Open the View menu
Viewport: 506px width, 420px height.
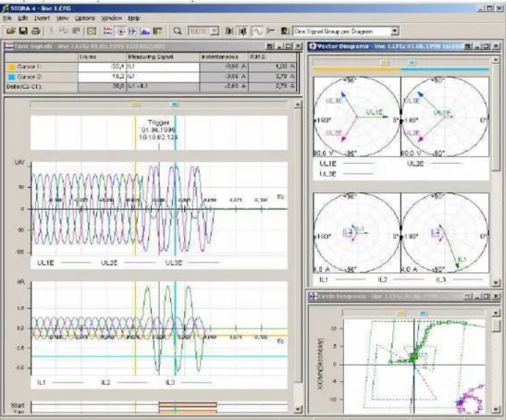[x=62, y=19]
